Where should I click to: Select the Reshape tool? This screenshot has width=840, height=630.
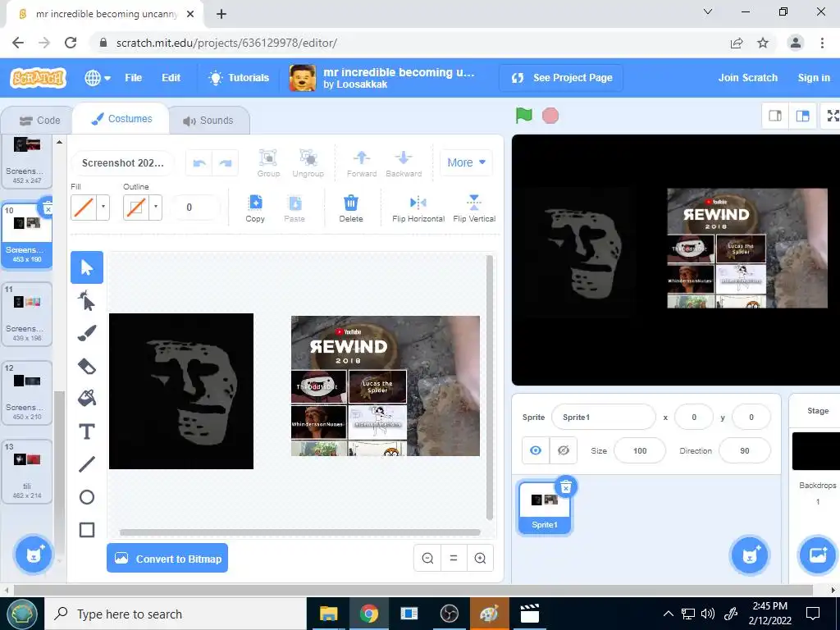87,300
